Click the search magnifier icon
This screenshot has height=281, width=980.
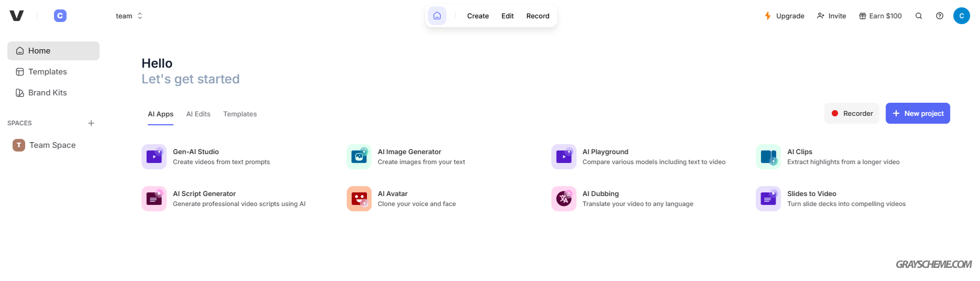coord(919,16)
